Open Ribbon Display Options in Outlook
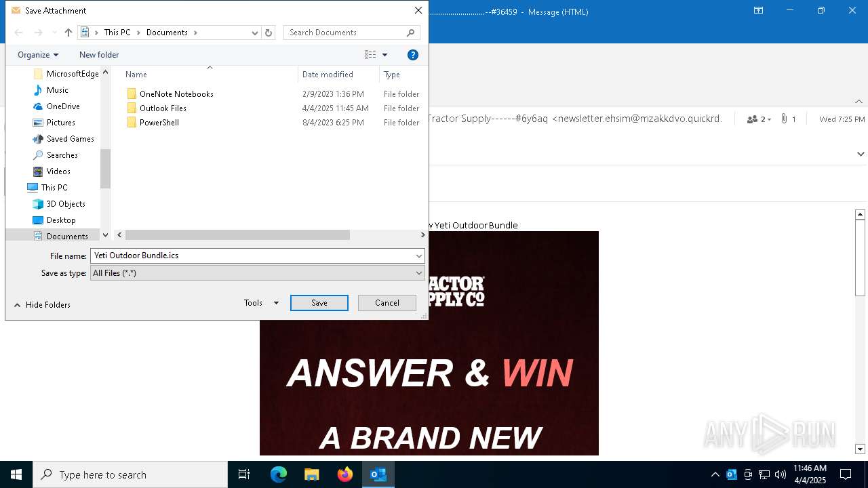The height and width of the screenshot is (488, 868). click(759, 11)
